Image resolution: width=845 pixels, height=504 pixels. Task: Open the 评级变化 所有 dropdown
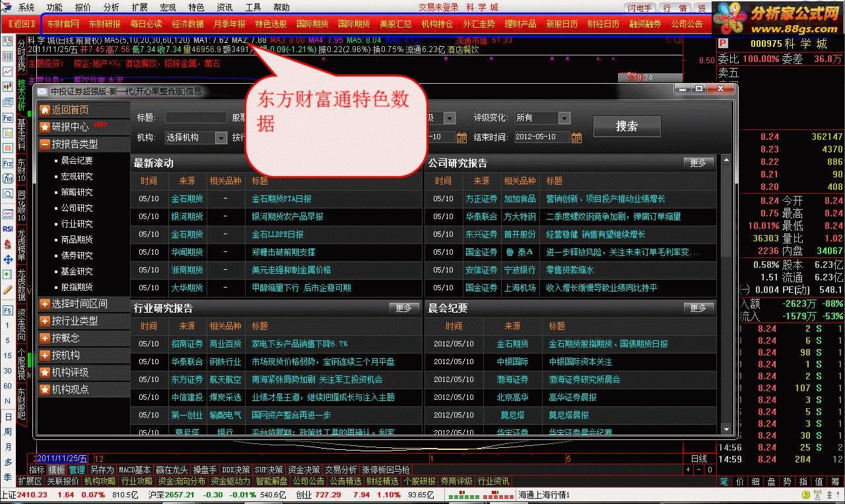(x=564, y=117)
